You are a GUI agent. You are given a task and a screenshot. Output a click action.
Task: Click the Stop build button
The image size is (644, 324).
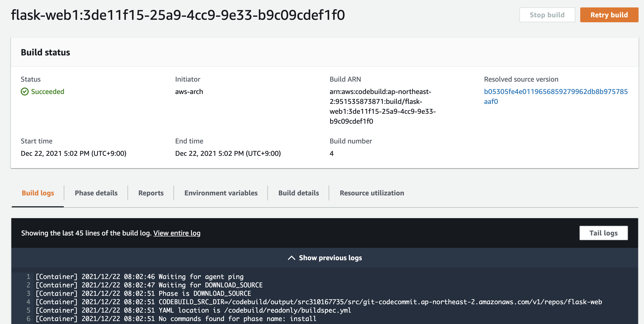[x=547, y=15]
